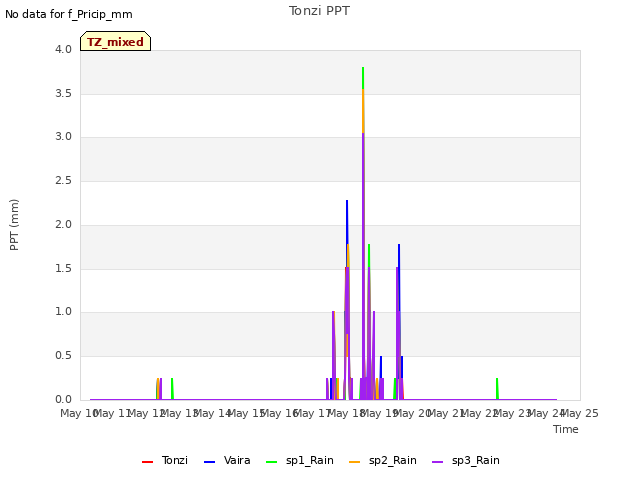Toggle the sp2_Rain series in the legend

point(383,460)
